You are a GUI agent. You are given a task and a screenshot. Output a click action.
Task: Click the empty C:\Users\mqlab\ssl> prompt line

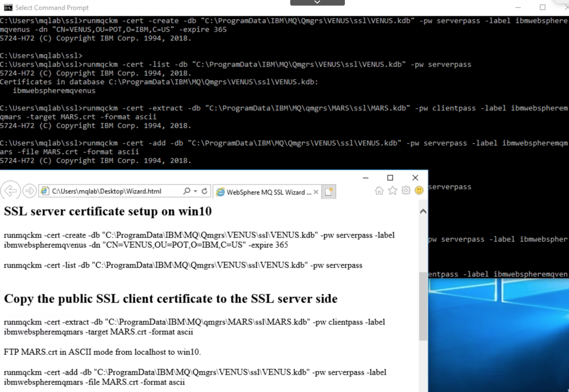click(41, 56)
